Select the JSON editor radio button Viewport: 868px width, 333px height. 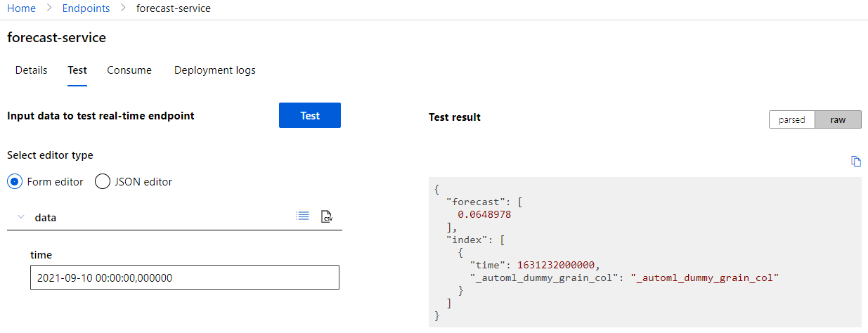click(102, 181)
